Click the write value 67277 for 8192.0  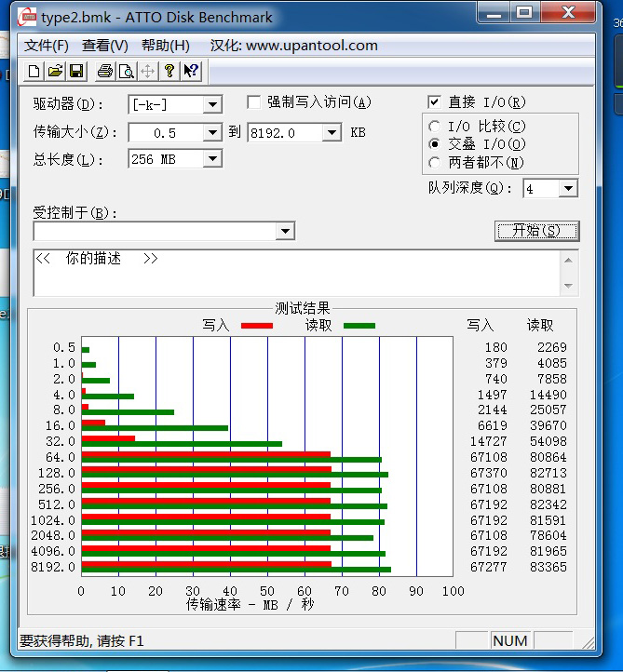click(x=489, y=567)
